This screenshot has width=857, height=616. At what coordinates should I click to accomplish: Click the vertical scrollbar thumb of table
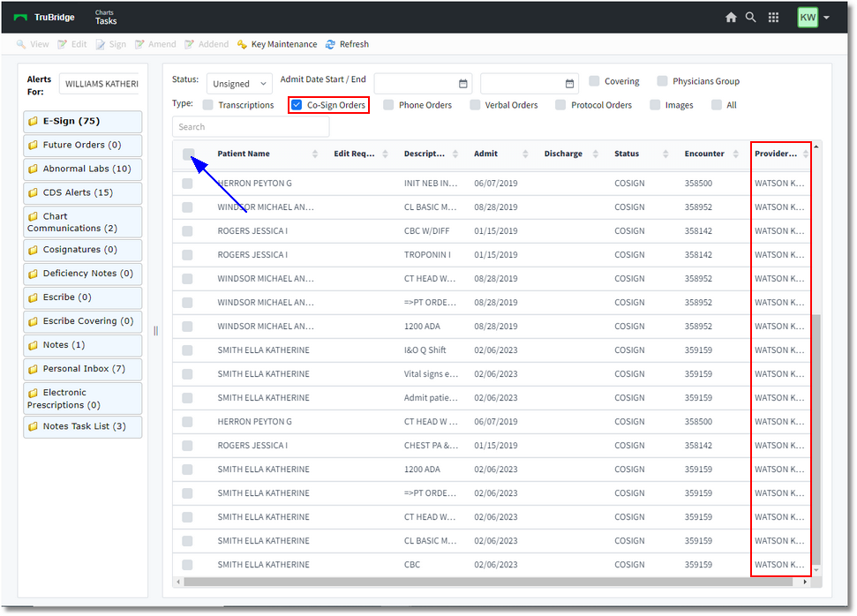(816, 439)
